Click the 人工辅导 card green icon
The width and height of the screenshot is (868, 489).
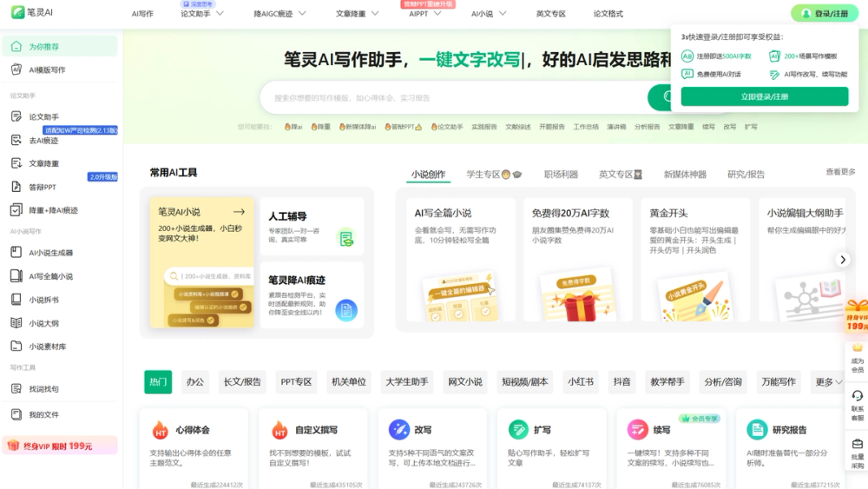click(346, 239)
